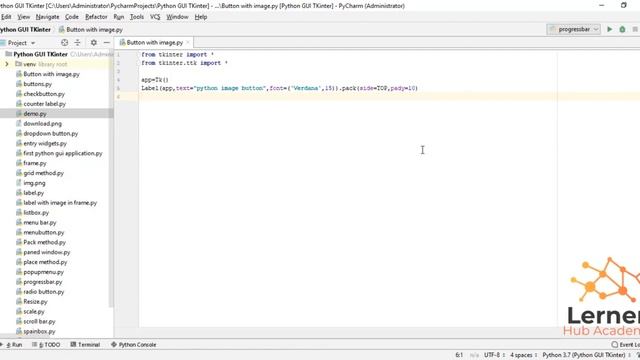This screenshot has height=360, width=640.
Task: Select grid method.py file
Action: tap(43, 173)
